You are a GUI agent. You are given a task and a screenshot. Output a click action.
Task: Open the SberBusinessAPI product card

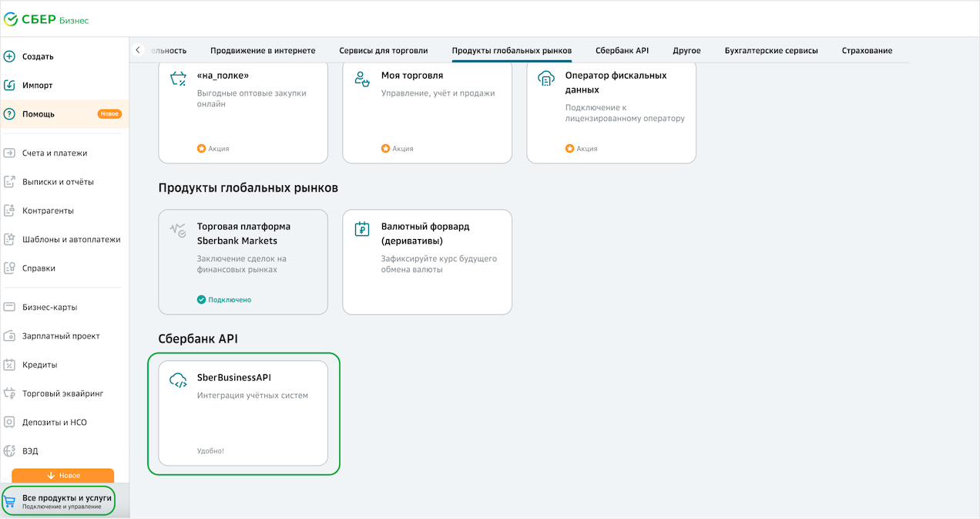click(x=243, y=413)
